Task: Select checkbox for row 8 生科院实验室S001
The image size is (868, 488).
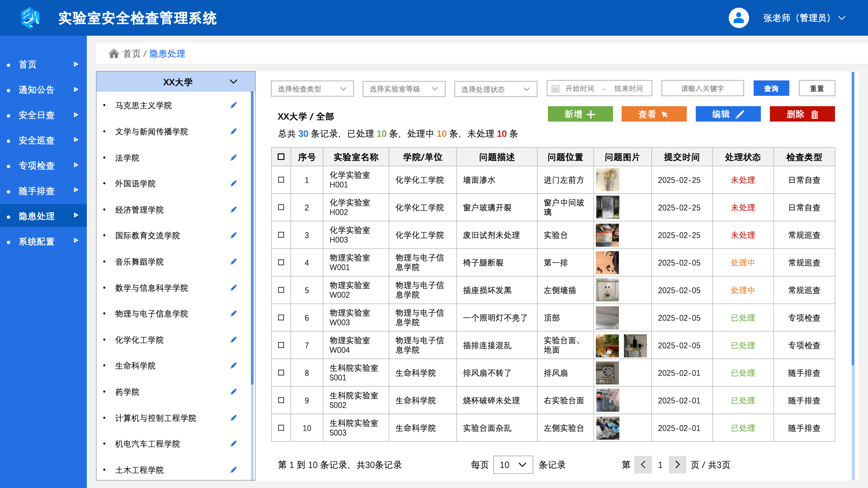Action: pos(281,373)
